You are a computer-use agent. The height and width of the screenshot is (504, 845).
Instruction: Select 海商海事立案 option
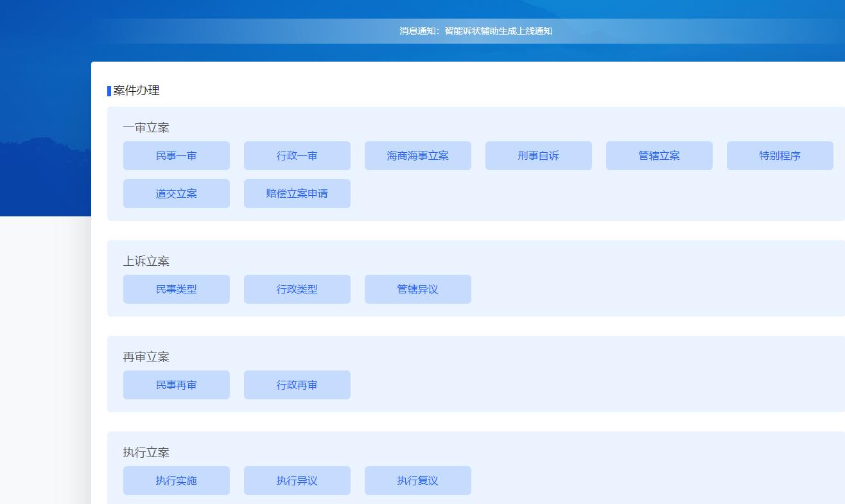pyautogui.click(x=417, y=156)
